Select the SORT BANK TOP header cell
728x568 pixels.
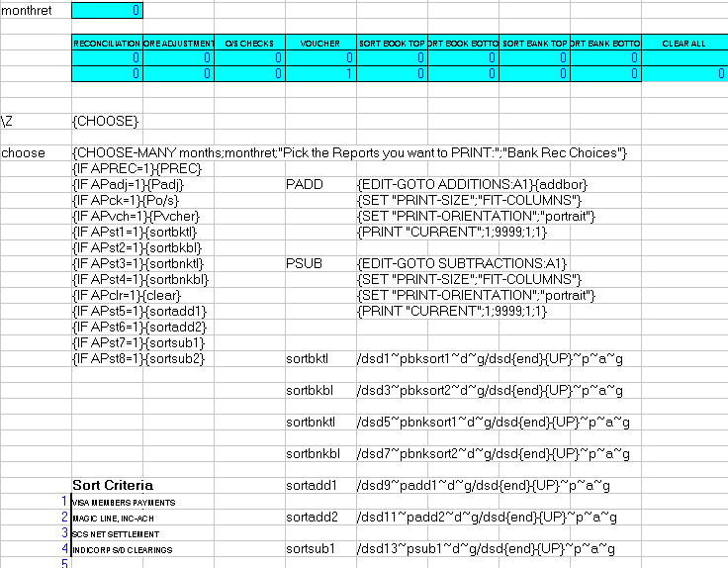(534, 44)
